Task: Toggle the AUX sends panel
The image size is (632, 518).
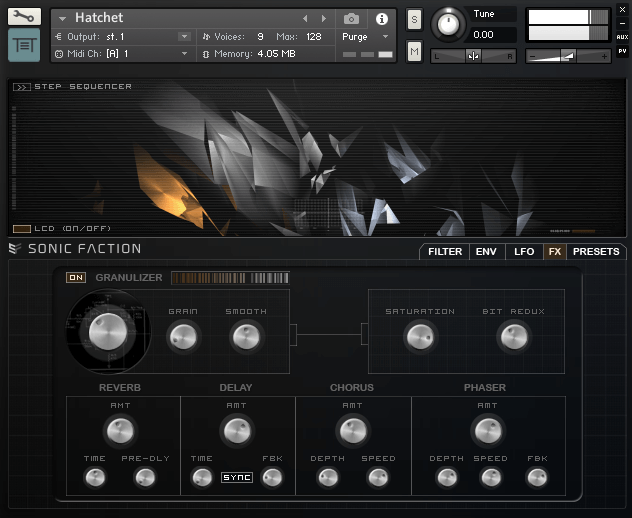Action: click(622, 37)
